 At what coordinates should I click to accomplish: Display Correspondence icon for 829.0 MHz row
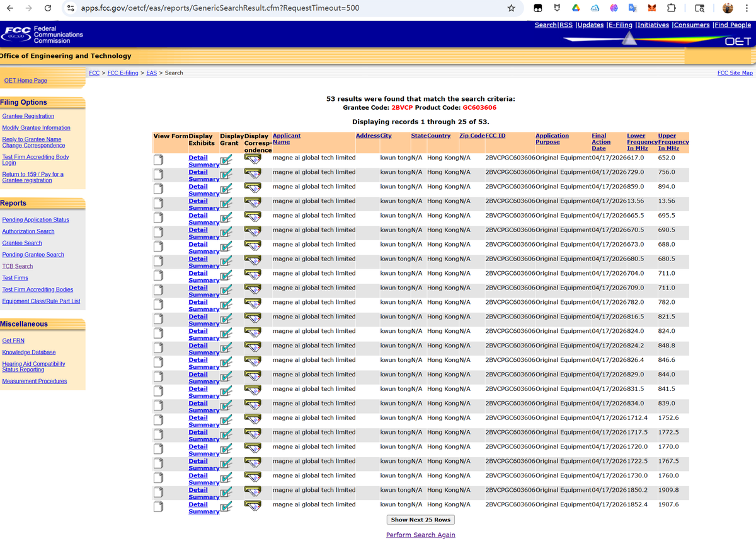[x=253, y=376]
